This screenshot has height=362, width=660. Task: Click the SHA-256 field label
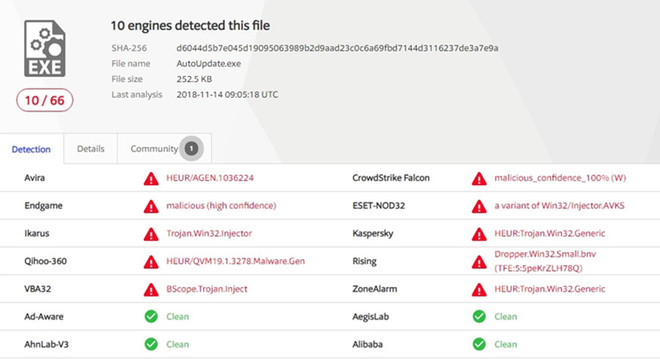129,48
